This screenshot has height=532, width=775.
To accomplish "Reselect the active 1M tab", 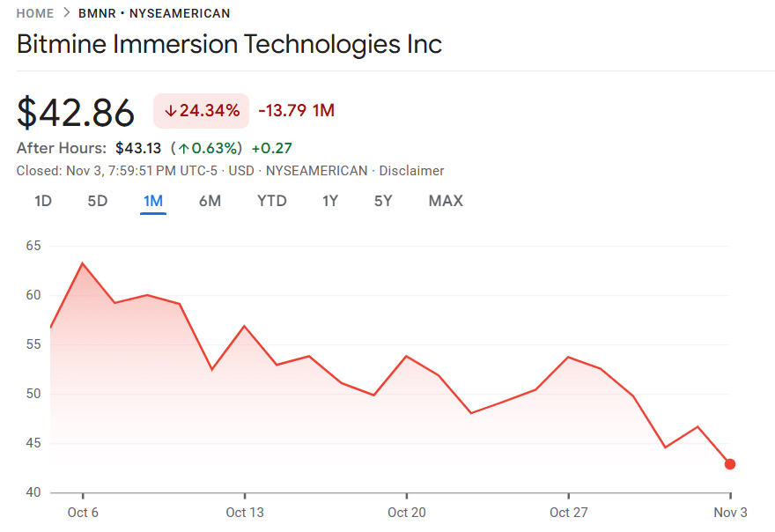I will point(152,201).
